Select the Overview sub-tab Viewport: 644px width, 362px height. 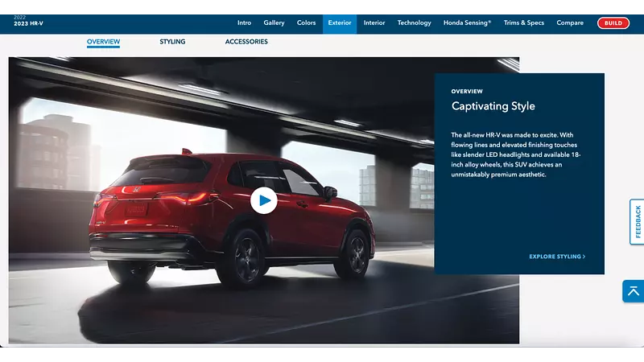pyautogui.click(x=103, y=42)
